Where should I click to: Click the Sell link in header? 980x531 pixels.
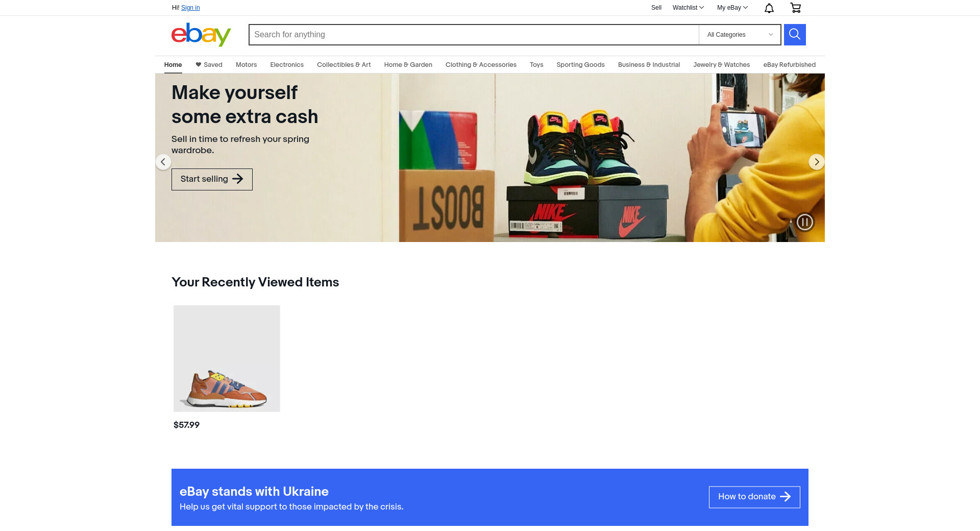point(656,8)
